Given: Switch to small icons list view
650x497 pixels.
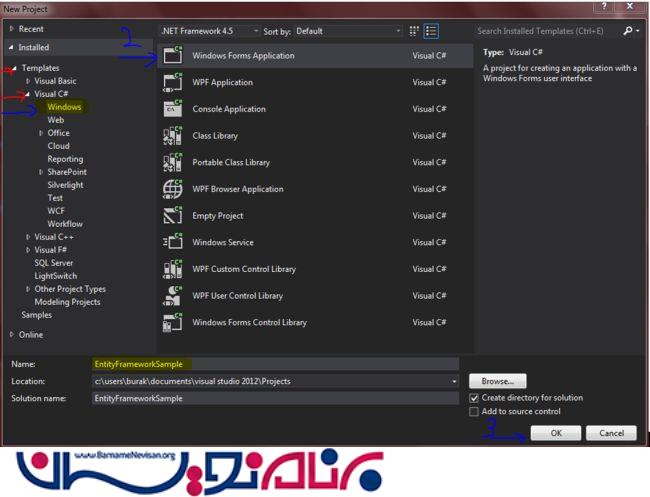Looking at the screenshot, I should (415, 32).
